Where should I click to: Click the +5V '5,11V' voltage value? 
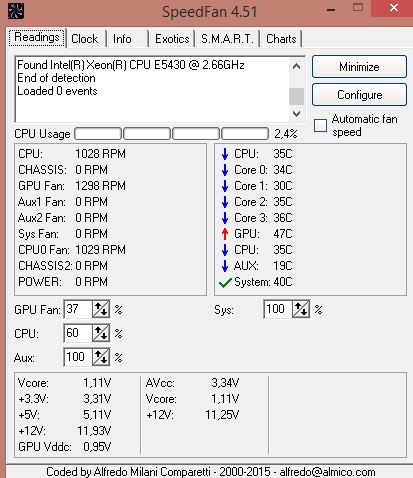coord(97,415)
